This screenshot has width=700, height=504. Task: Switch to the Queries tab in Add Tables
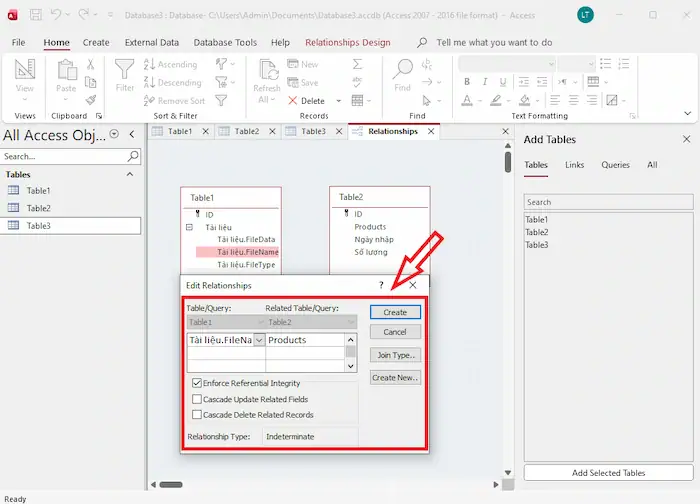coord(615,165)
